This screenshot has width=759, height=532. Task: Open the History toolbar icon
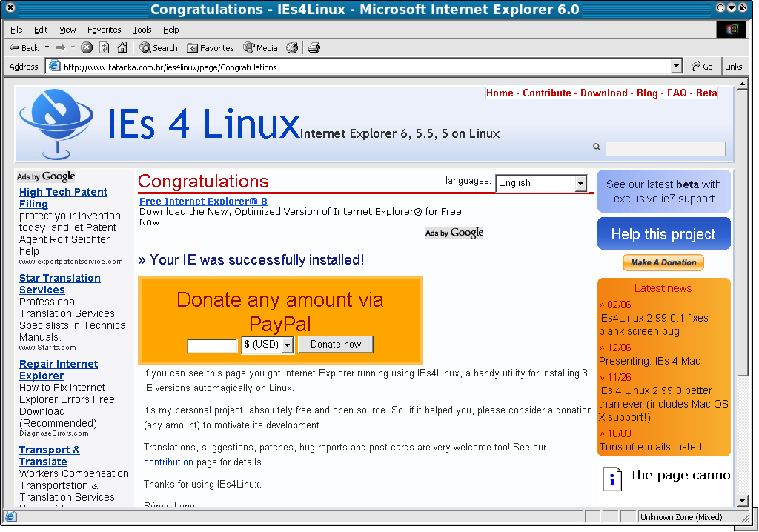tap(292, 47)
